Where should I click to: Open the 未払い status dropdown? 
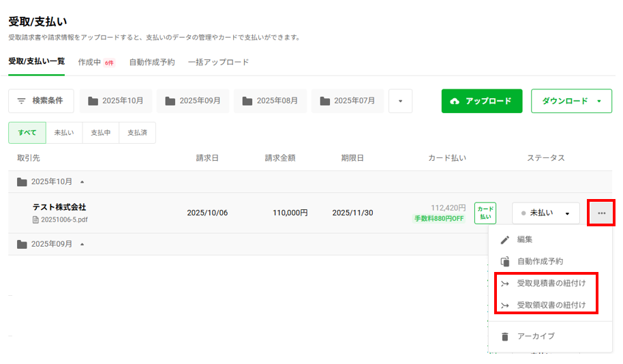click(546, 213)
